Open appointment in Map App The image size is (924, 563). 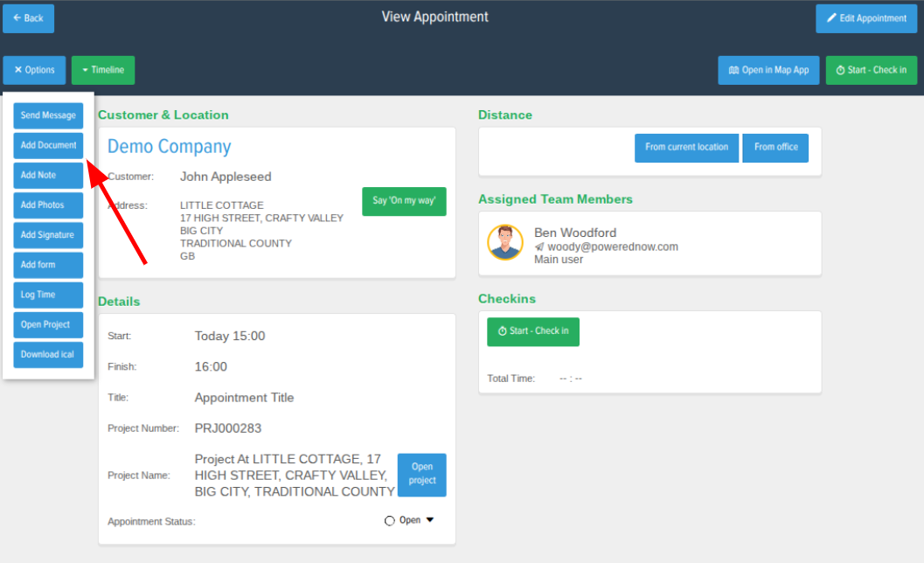pos(768,70)
